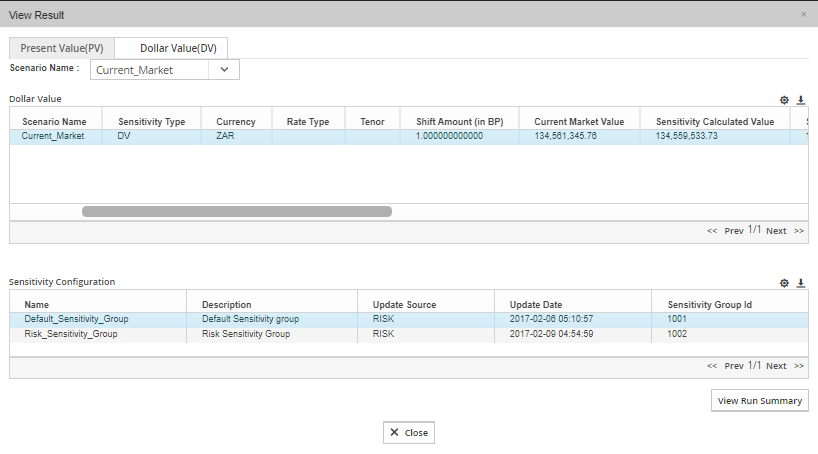Select the Risk_Sensitivity_Group row

[x=71, y=334]
